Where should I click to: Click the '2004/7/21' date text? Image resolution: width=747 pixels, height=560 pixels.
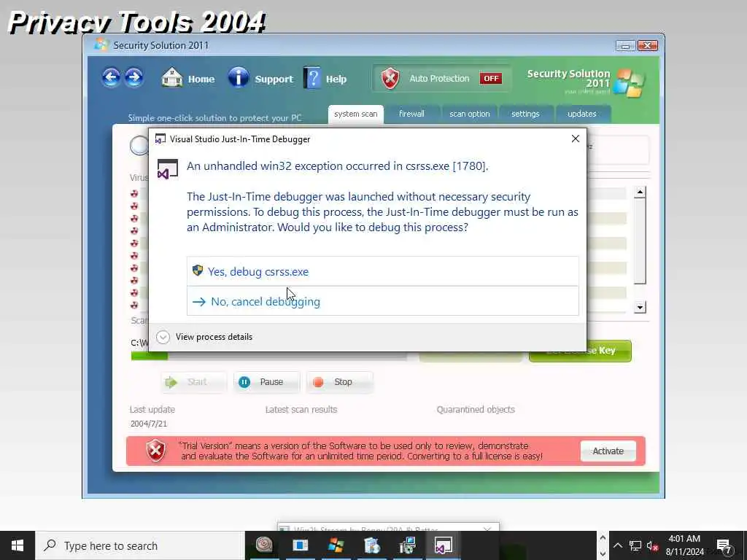pyautogui.click(x=149, y=424)
